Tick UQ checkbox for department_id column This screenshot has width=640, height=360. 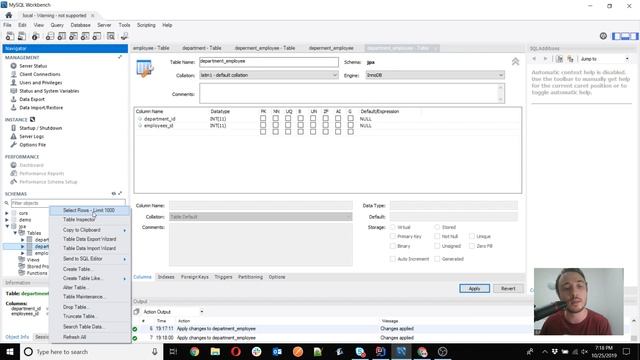click(288, 118)
